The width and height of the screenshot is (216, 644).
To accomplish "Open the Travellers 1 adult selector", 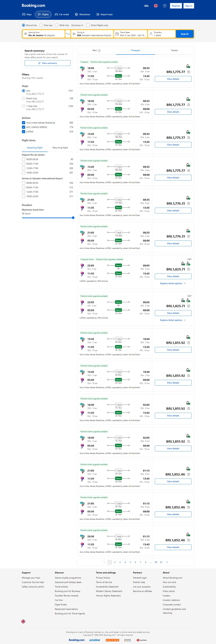I will pyautogui.click(x=162, y=34).
